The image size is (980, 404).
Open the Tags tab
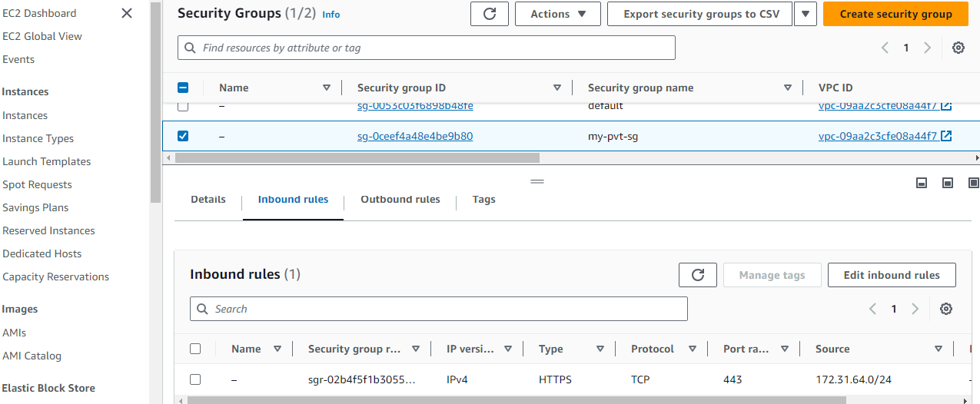coord(483,200)
